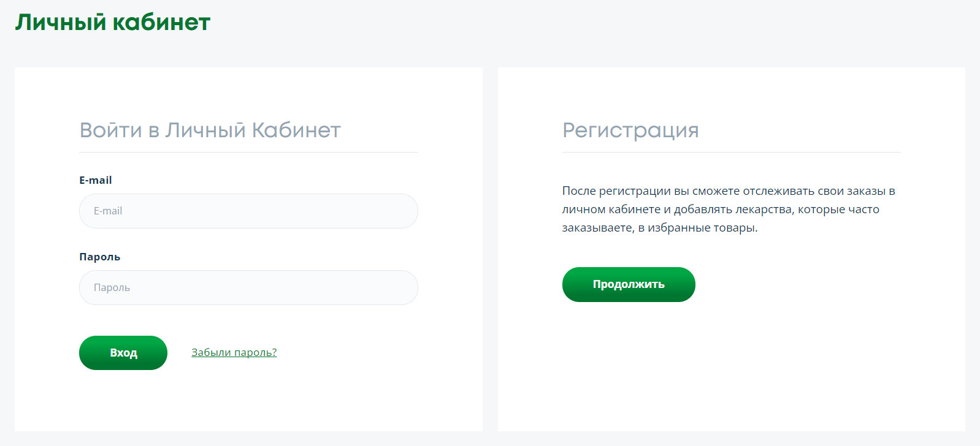Click the word Кабинет in login heading
980x446 pixels.
coord(296,130)
